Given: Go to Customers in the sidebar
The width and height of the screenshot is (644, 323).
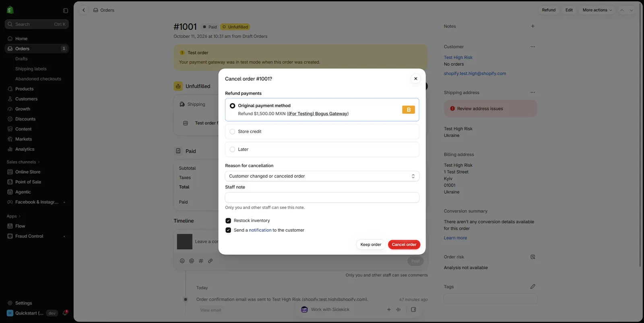Looking at the screenshot, I should (37, 99).
